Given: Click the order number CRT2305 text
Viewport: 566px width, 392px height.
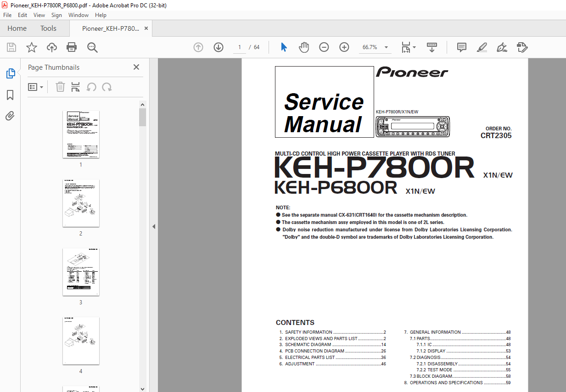Looking at the screenshot, I should [x=496, y=136].
